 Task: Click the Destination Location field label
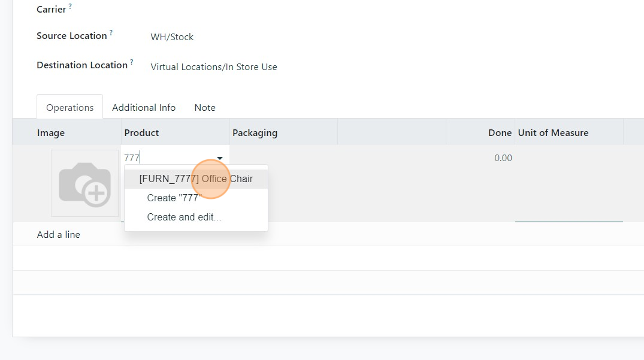pyautogui.click(x=82, y=65)
